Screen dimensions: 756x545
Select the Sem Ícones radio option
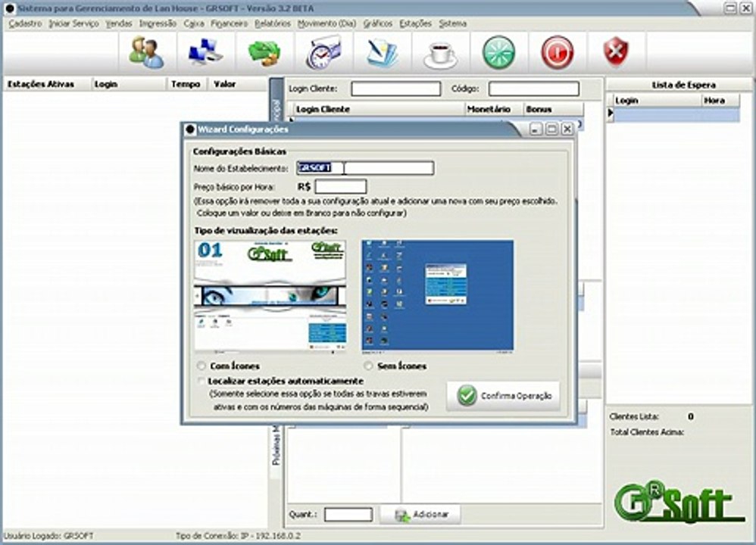[x=368, y=366]
